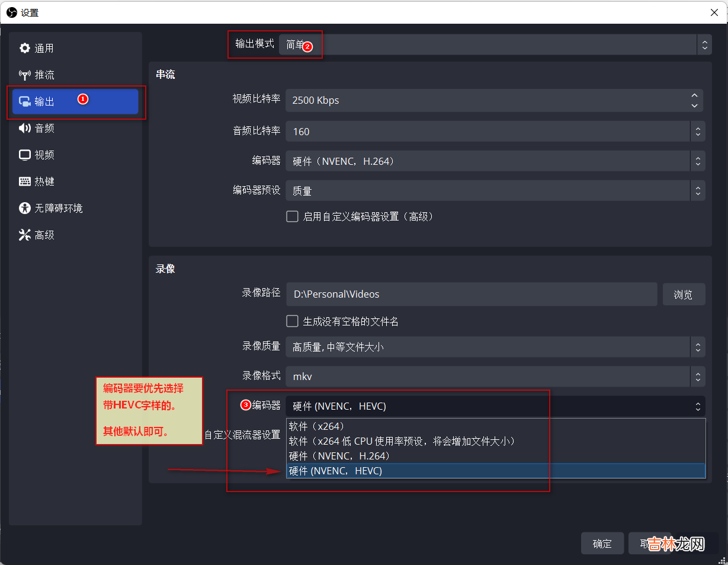728x565 pixels.
Task: Click the Accessibility icon in sidebar
Action: pos(24,208)
